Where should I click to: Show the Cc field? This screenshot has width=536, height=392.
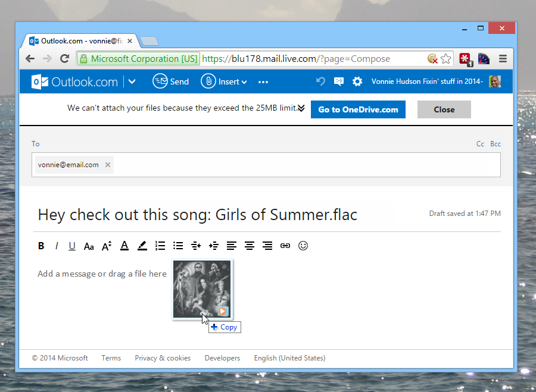click(480, 144)
